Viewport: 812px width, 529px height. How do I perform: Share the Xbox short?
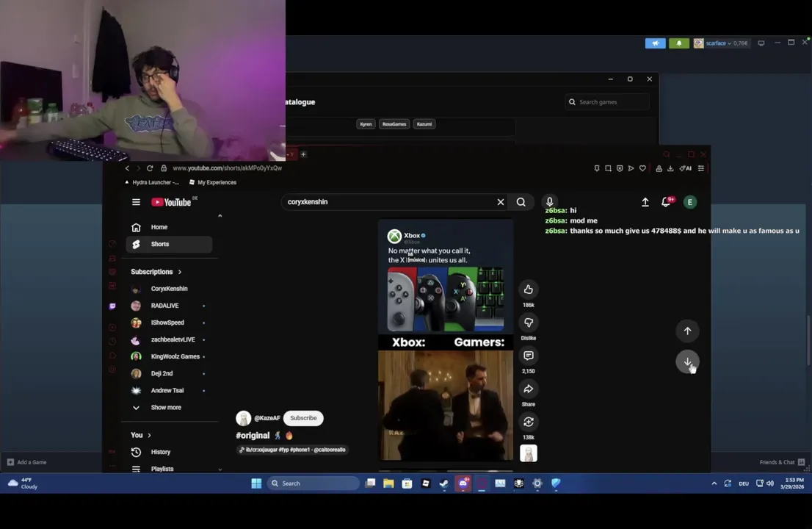click(528, 389)
